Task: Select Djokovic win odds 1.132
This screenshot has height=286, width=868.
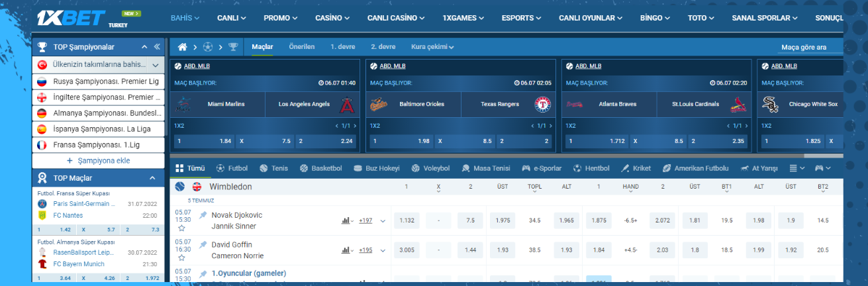Action: (407, 221)
